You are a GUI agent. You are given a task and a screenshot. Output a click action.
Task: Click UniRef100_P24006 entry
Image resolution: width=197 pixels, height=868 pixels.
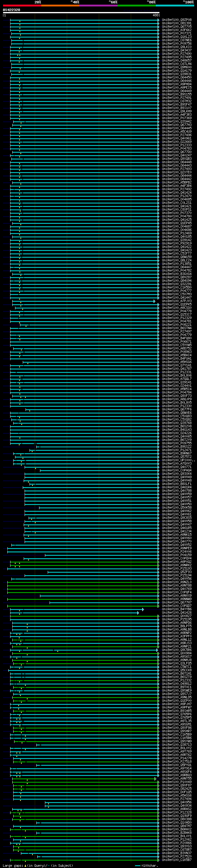coord(177,551)
